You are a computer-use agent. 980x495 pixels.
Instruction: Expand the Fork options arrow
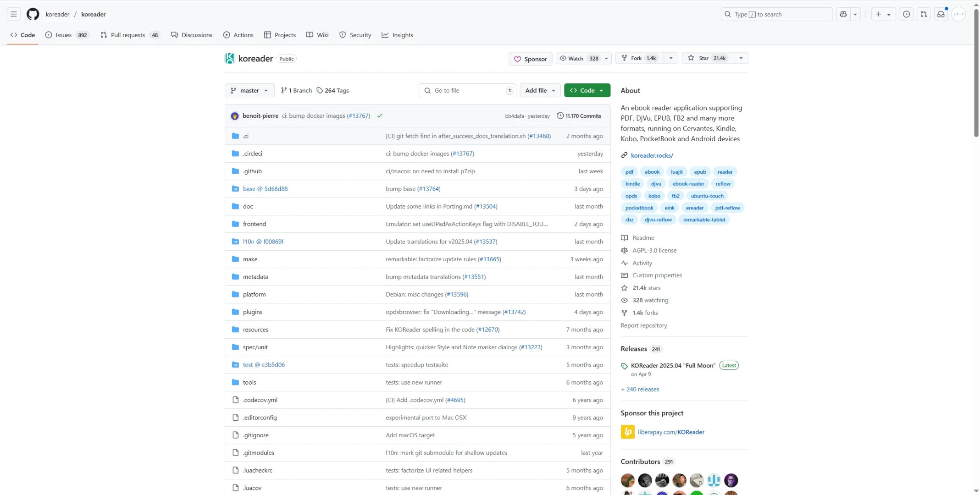coord(671,58)
